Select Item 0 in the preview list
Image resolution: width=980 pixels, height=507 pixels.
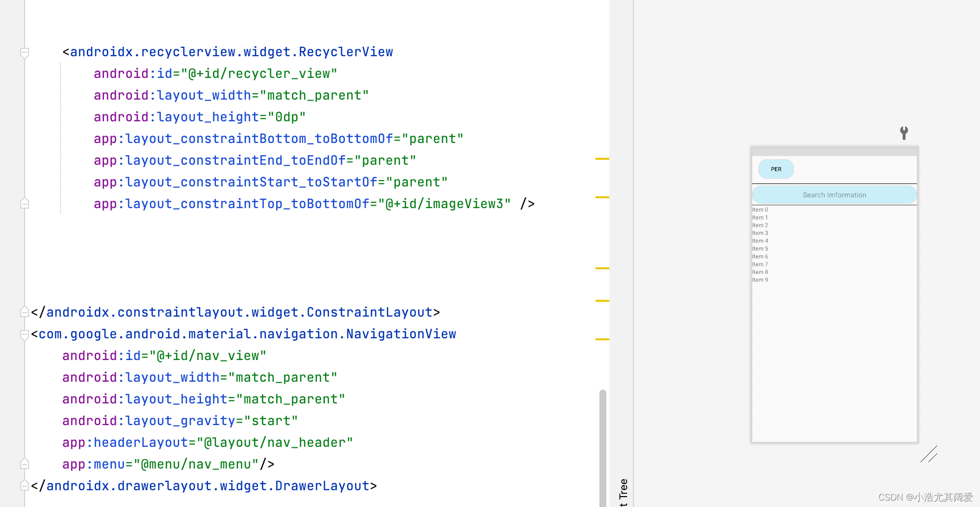pos(760,210)
